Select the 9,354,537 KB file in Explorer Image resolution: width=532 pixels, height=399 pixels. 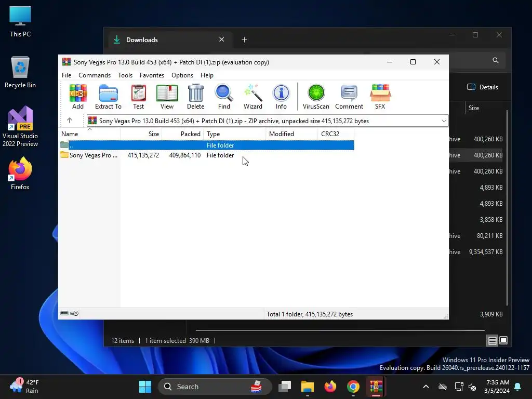click(477, 252)
